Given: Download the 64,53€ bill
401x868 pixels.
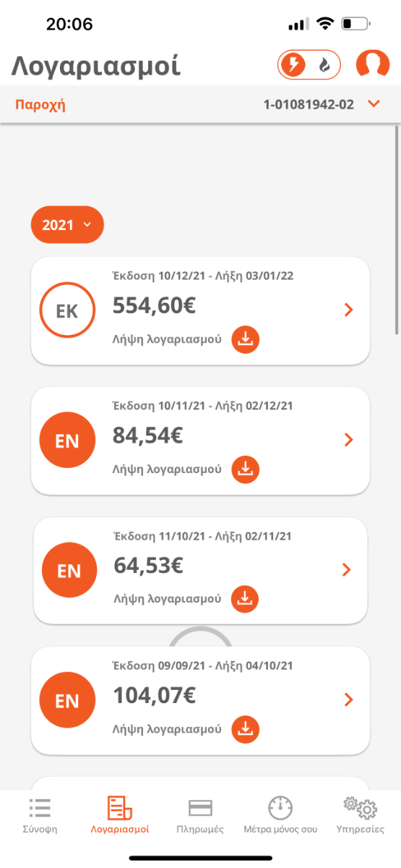Looking at the screenshot, I should 244,599.
